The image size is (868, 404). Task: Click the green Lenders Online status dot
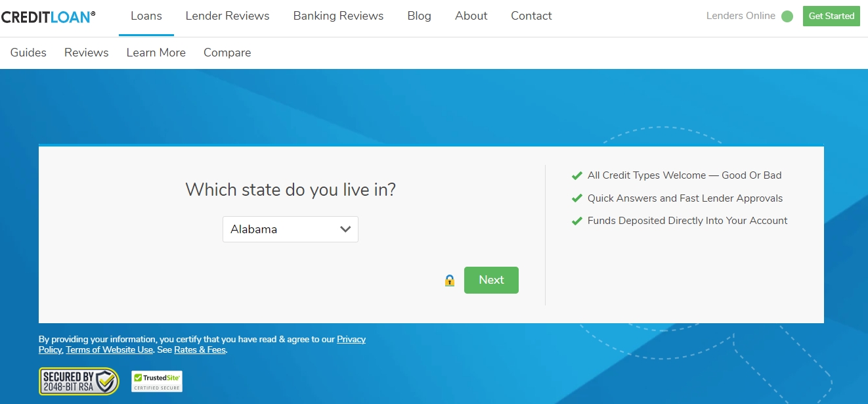pos(787,16)
